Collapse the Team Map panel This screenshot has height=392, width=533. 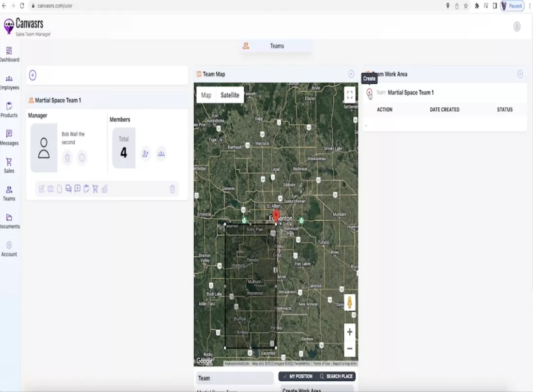[x=351, y=74]
